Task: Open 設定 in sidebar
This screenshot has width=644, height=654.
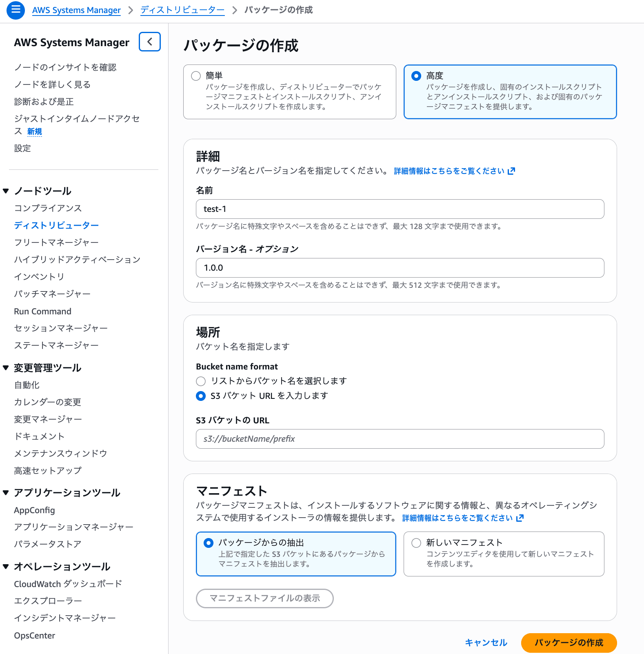Action: click(x=22, y=148)
